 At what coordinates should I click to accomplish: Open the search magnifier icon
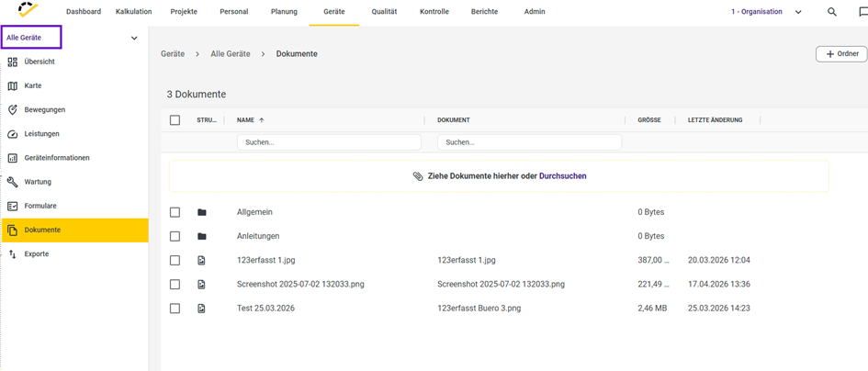[832, 12]
